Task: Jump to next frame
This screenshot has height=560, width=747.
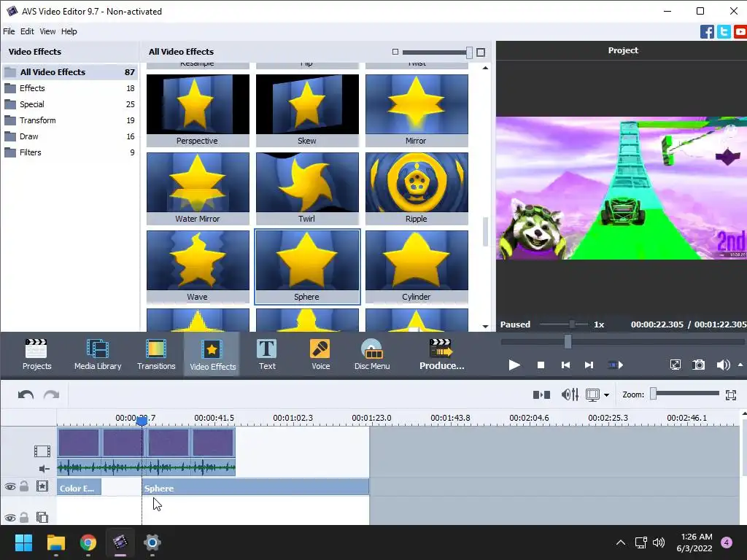Action: [x=589, y=365]
